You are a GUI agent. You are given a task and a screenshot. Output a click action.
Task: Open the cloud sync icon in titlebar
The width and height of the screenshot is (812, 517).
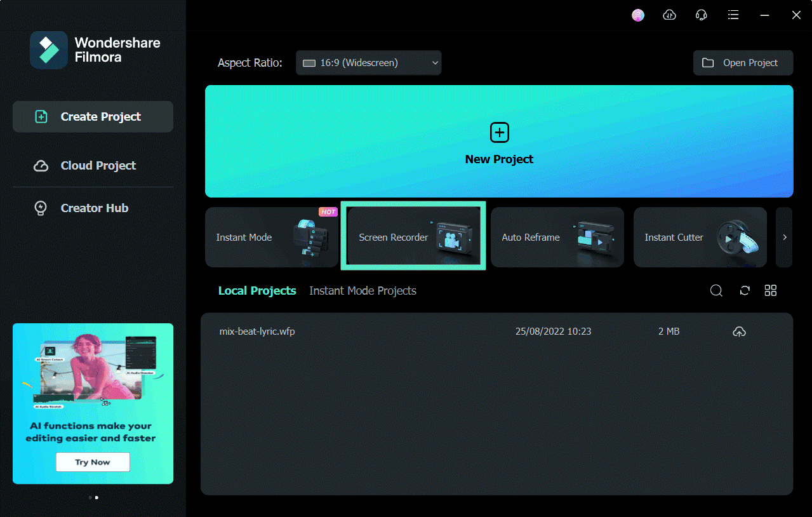click(669, 15)
